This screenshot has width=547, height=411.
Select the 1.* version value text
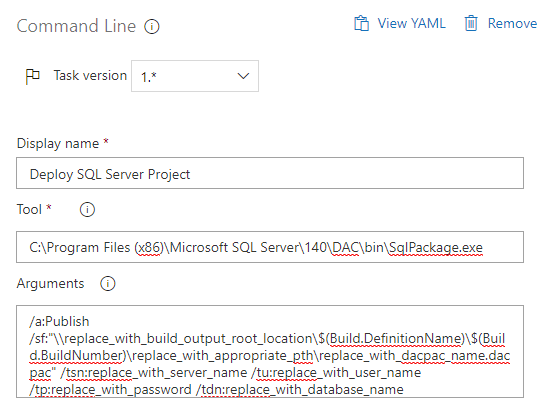[149, 77]
